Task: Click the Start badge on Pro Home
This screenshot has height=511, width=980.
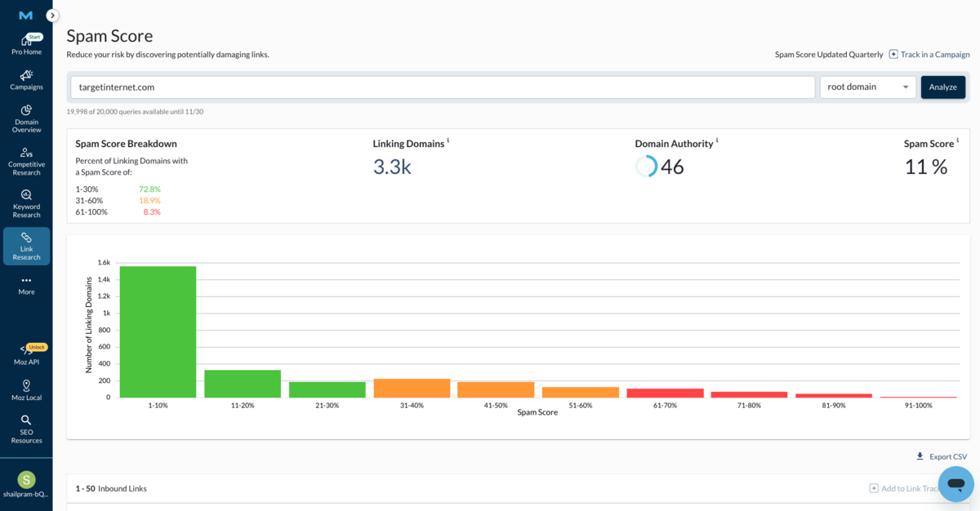Action: pos(34,37)
